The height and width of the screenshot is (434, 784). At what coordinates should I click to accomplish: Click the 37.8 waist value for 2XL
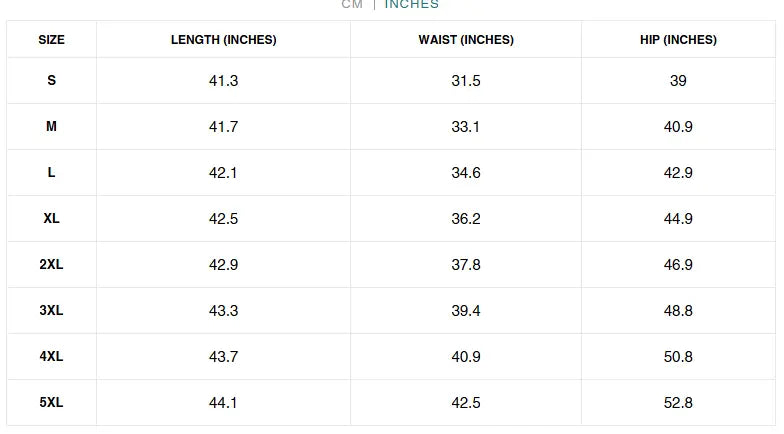tap(466, 265)
